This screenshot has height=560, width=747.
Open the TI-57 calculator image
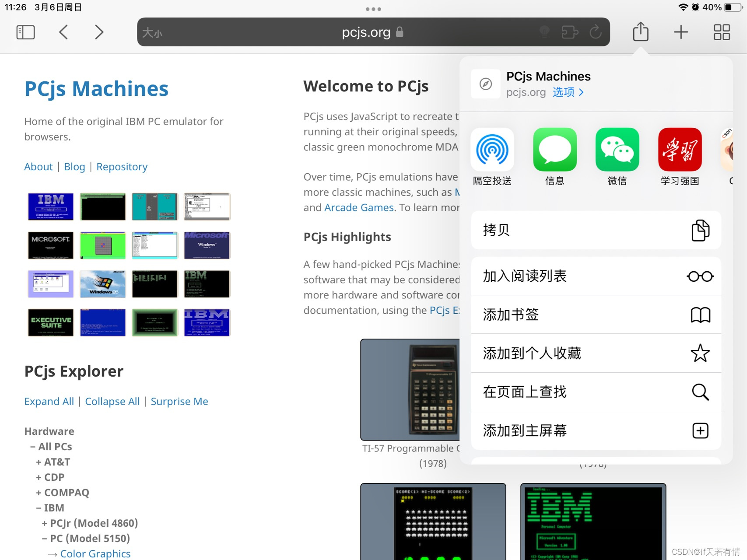pyautogui.click(x=410, y=389)
